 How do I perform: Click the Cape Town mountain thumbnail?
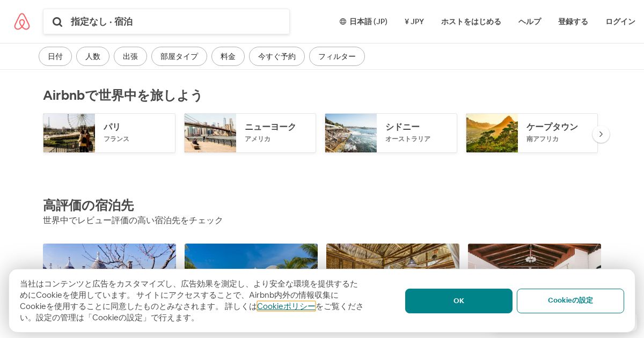[492, 133]
